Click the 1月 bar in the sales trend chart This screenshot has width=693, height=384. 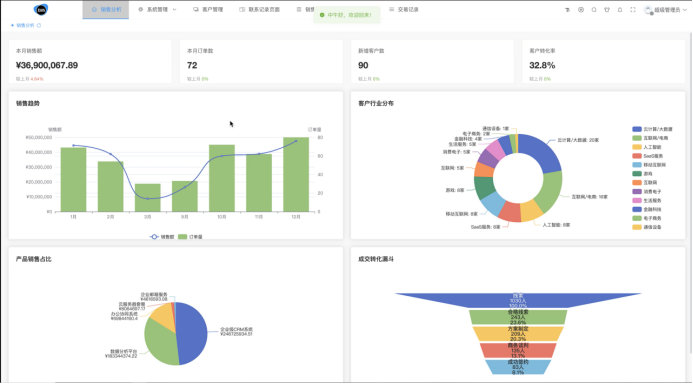pos(73,179)
